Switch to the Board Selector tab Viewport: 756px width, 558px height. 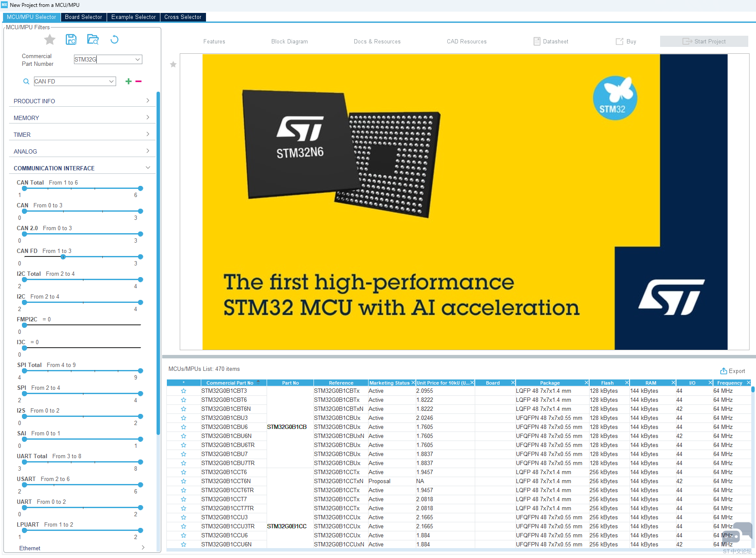tap(83, 17)
